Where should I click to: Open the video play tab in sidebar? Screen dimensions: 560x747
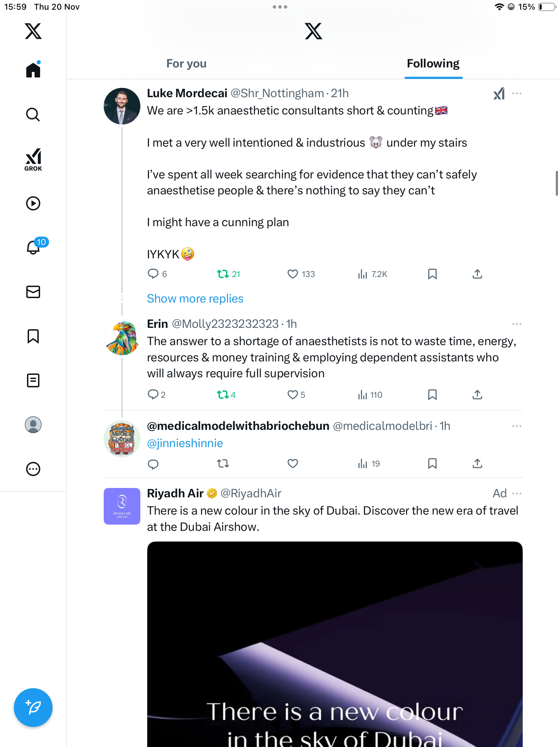pyautogui.click(x=33, y=203)
